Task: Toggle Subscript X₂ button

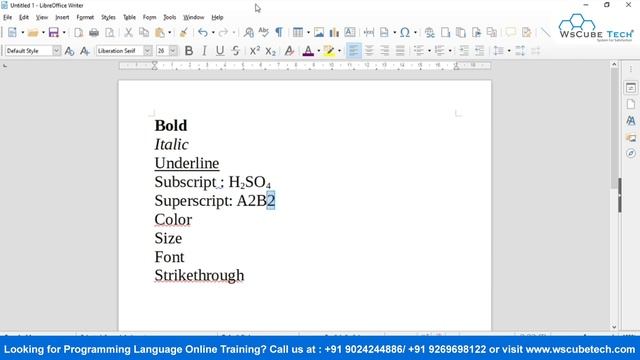Action: click(270, 51)
